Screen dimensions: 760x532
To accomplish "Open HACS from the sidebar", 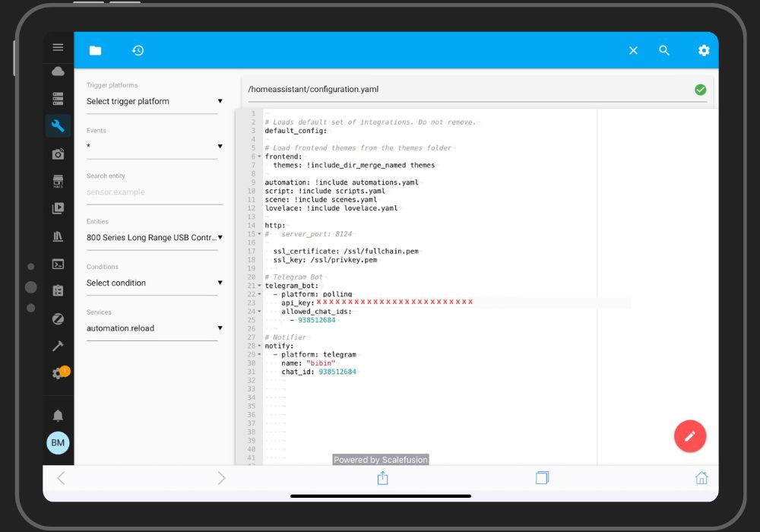I will (x=58, y=181).
